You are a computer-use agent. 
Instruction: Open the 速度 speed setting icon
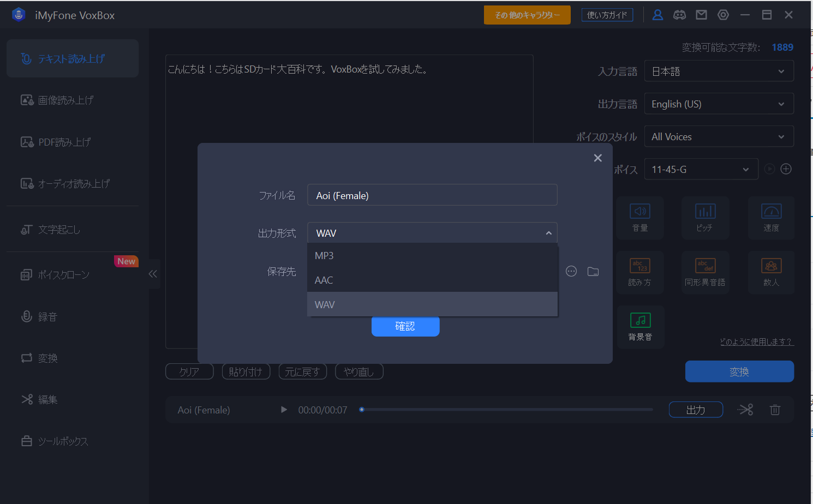771,218
